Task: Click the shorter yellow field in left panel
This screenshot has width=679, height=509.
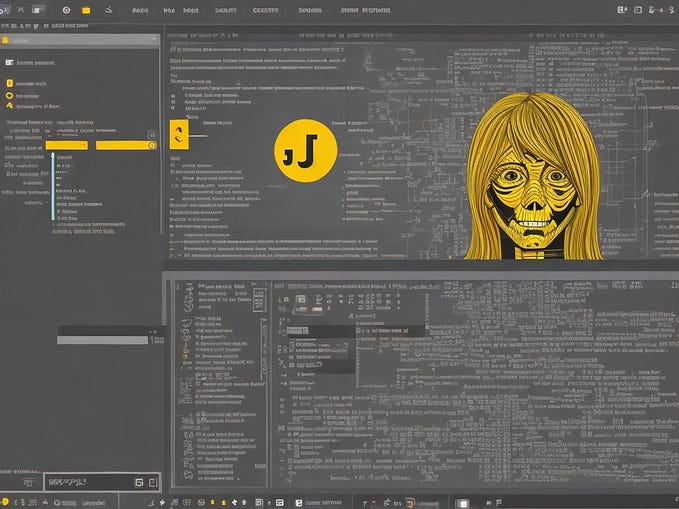Action: (67, 145)
